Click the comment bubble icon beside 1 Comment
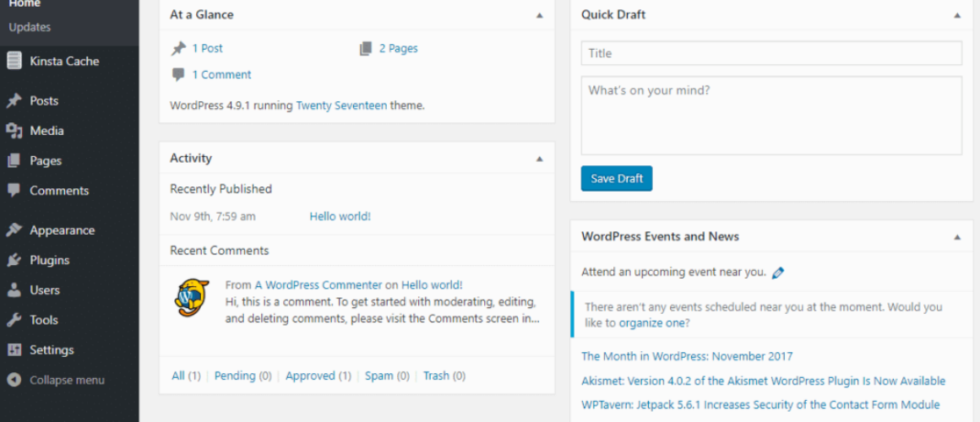This screenshot has height=422, width=980. point(178,75)
